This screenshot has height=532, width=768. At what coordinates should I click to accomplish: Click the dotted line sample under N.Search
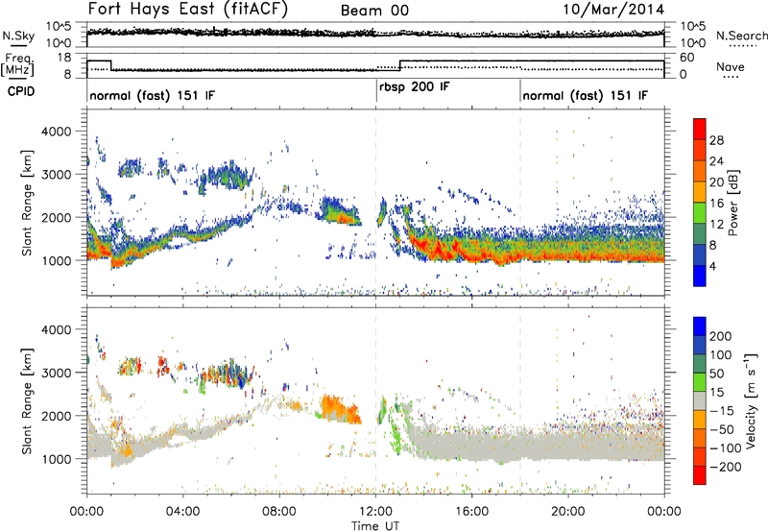[741, 46]
